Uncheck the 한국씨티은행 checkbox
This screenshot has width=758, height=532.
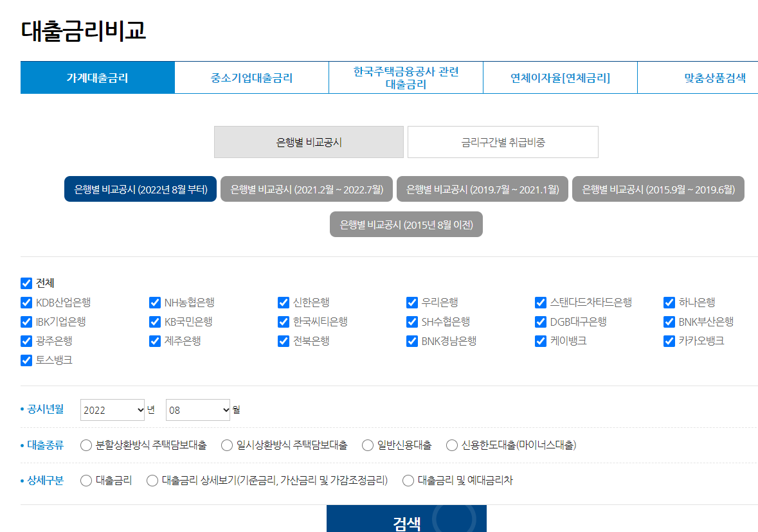(284, 322)
